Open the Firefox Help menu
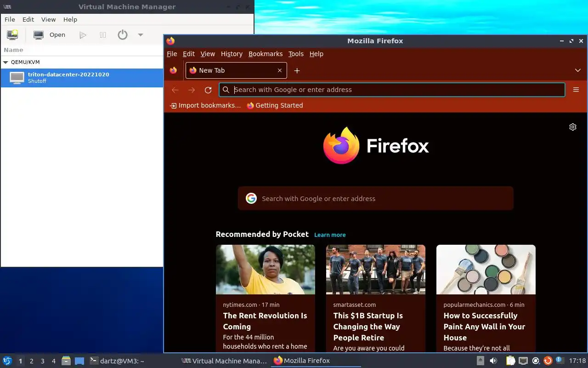The height and width of the screenshot is (368, 588). pyautogui.click(x=317, y=54)
